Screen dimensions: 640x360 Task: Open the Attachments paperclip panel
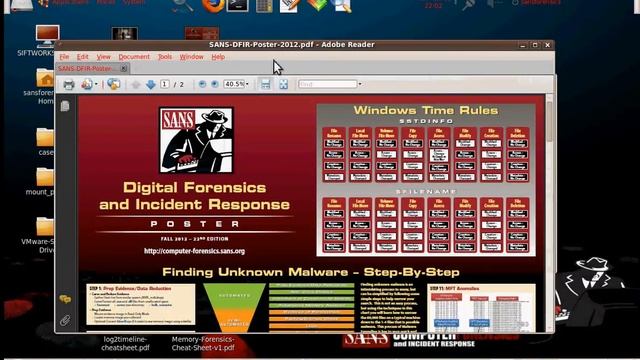tap(65, 320)
